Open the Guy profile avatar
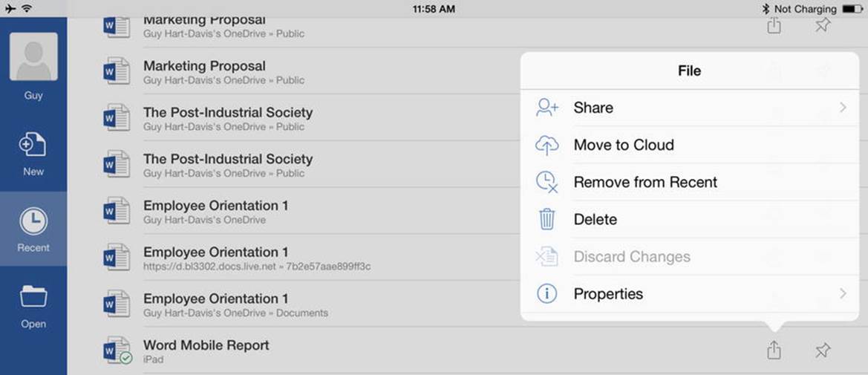 pos(33,56)
